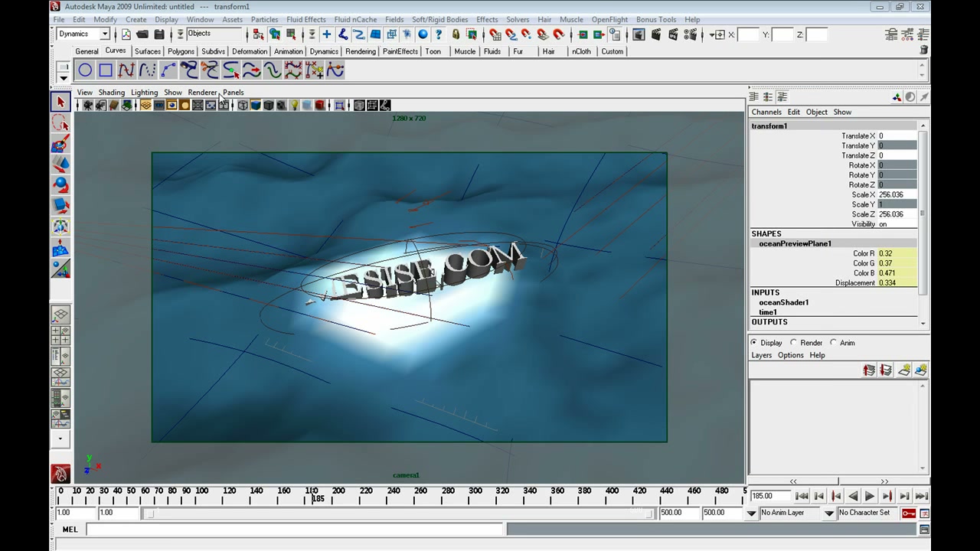This screenshot has width=980, height=551.
Task: Delete shelf item trash icon
Action: pos(924,51)
